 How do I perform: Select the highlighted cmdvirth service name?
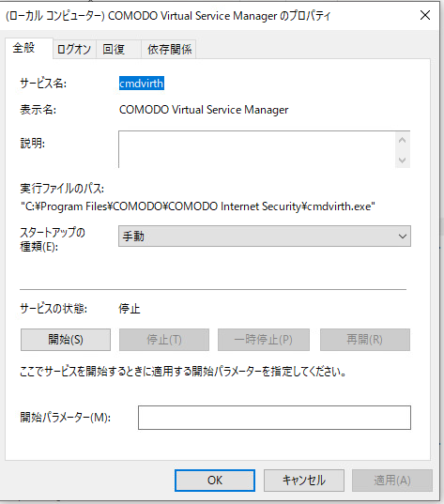(142, 84)
